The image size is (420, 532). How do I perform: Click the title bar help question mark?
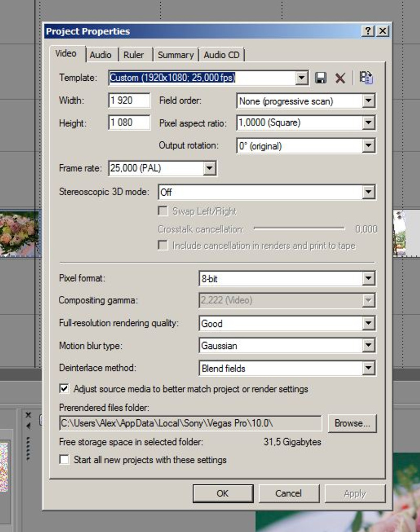tap(369, 31)
